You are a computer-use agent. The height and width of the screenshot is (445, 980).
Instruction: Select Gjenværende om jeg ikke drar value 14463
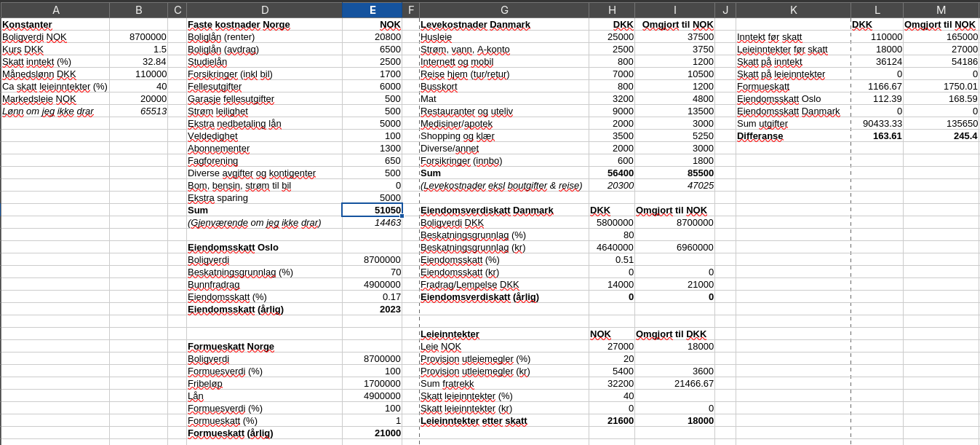click(x=372, y=222)
